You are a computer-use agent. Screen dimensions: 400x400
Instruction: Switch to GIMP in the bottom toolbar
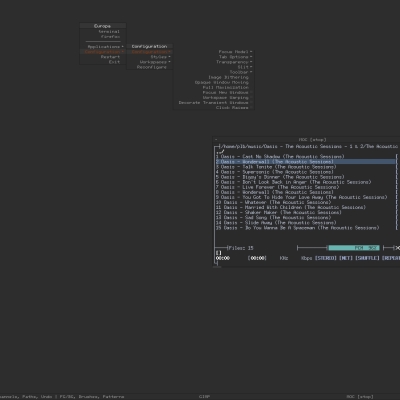coord(204,397)
